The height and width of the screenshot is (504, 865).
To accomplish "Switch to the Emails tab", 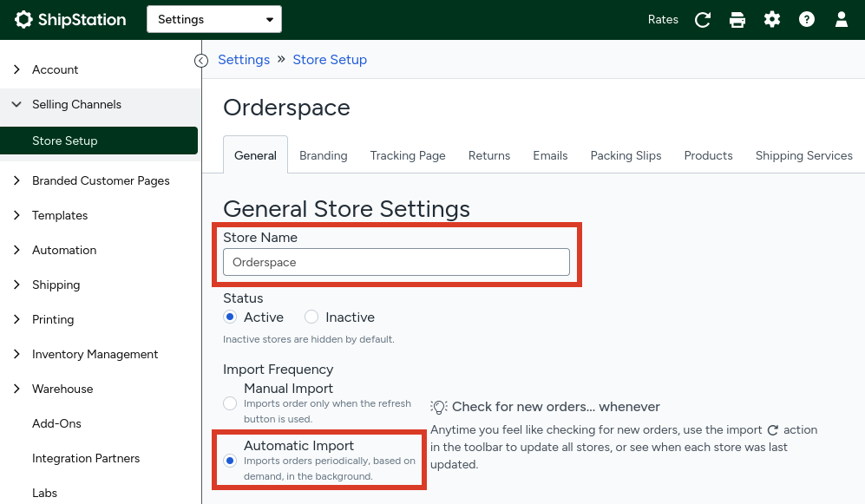I will [550, 155].
